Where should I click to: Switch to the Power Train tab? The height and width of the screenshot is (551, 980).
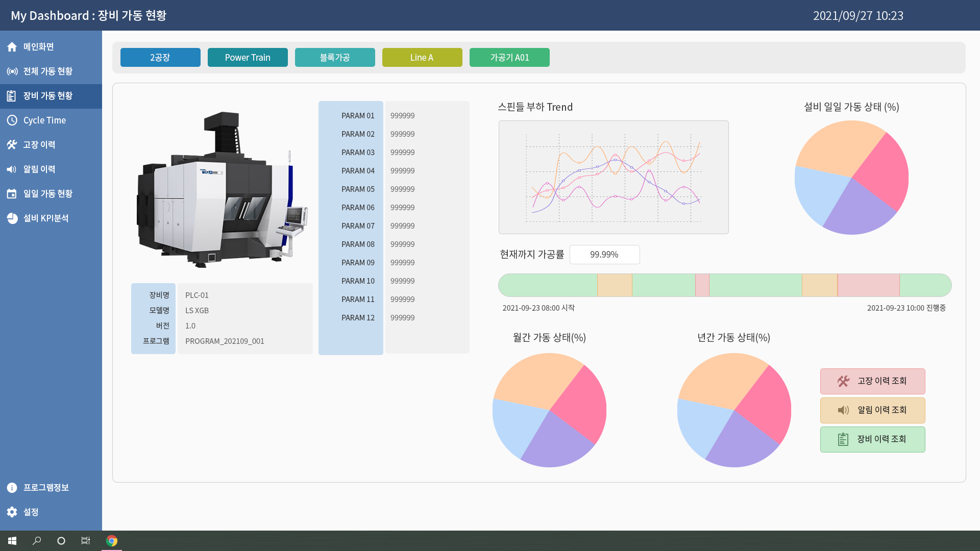pos(248,58)
